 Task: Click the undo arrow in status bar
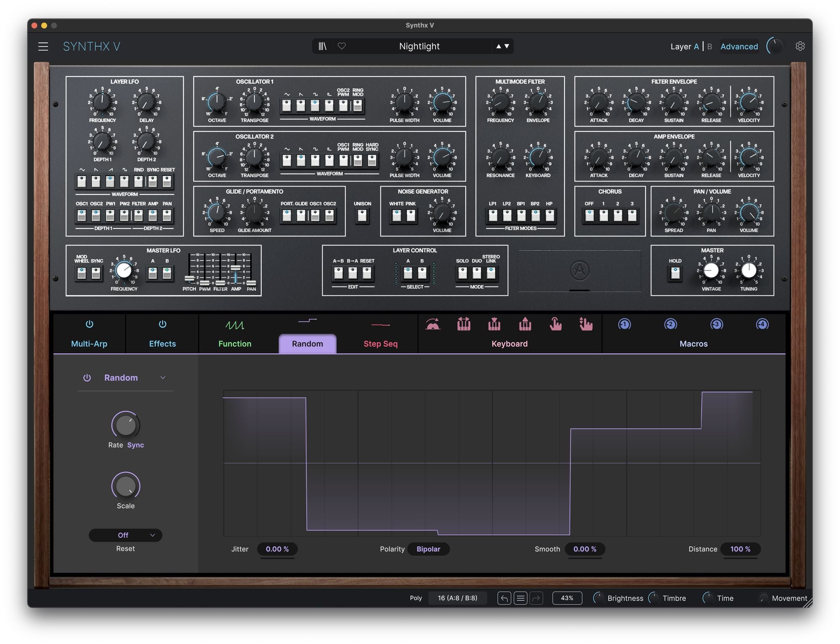504,598
